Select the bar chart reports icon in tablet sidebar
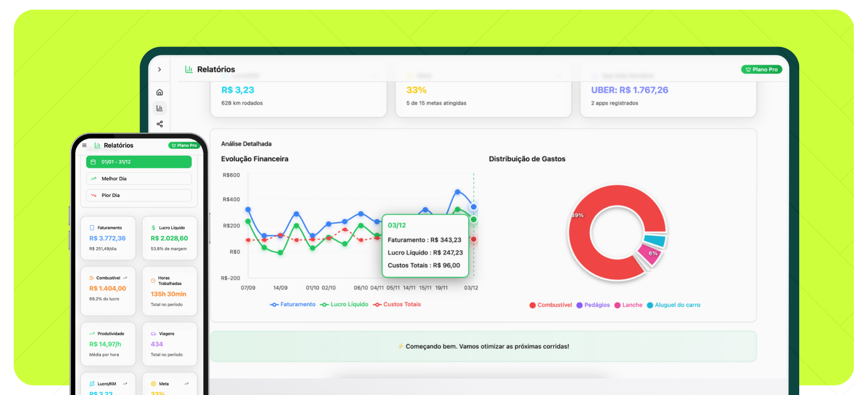The width and height of the screenshot is (868, 395). [x=160, y=108]
